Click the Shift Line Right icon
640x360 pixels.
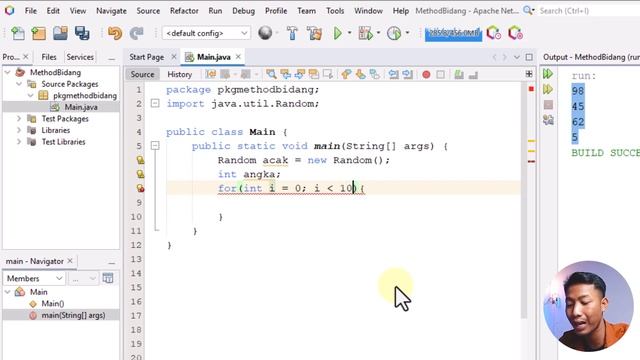pos(407,74)
